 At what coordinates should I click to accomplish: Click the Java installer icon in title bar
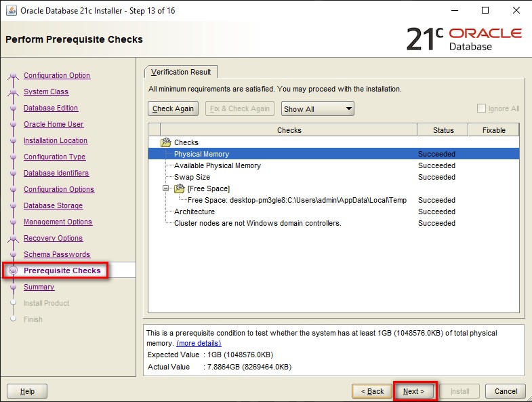click(12, 11)
